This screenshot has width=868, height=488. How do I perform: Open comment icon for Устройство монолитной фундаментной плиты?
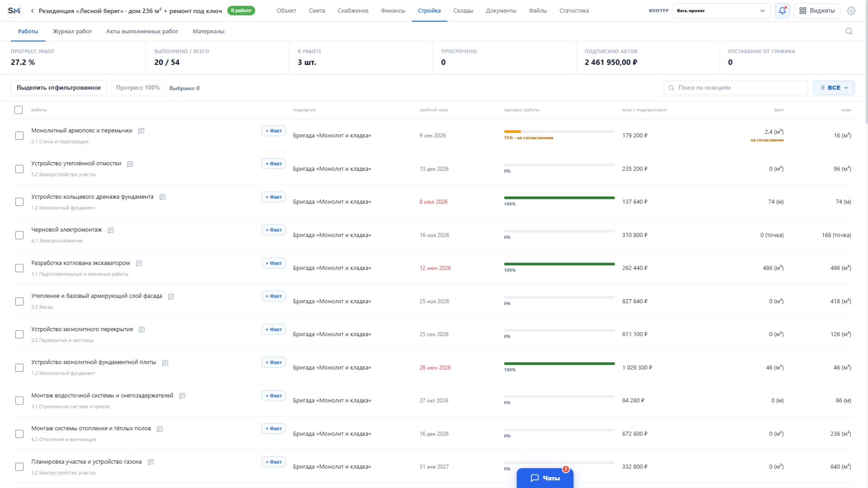tap(165, 363)
